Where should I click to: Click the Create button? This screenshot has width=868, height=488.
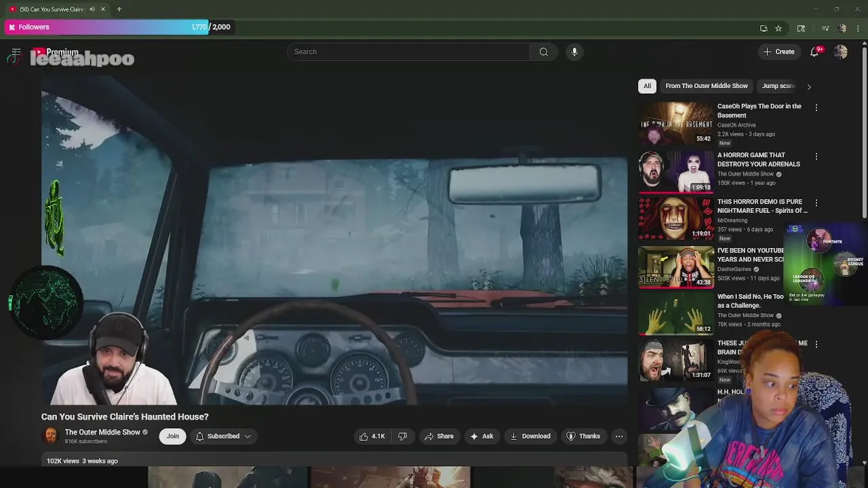click(x=778, y=52)
